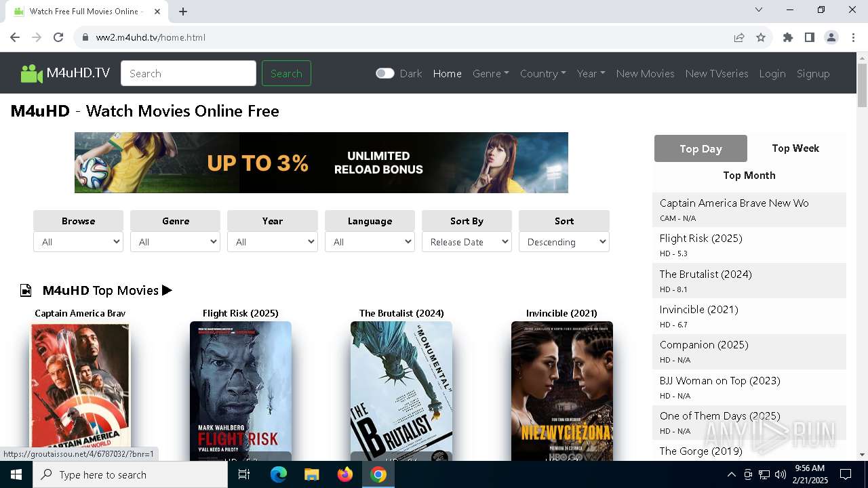Click The Brutalist movie poster
Viewport: 868px width, 488px height.
point(401,391)
